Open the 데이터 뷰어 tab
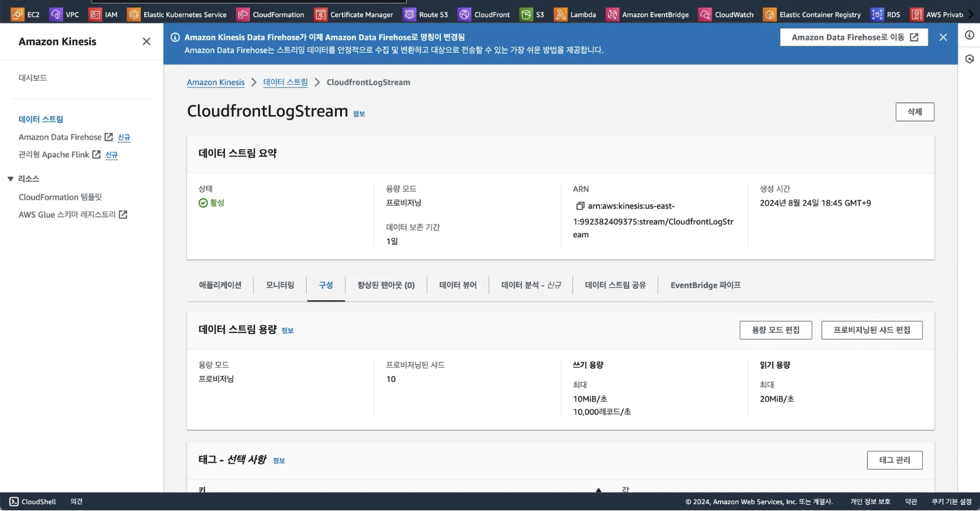Image resolution: width=980 pixels, height=511 pixels. pyautogui.click(x=458, y=285)
